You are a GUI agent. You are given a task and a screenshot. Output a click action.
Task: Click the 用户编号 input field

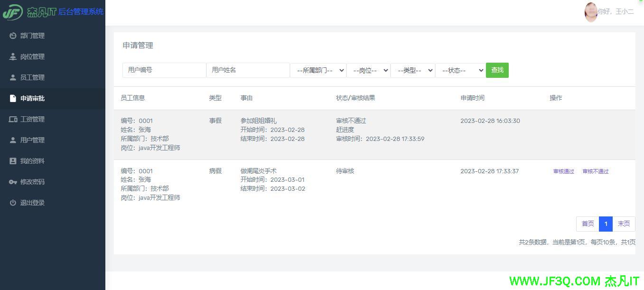coord(164,70)
